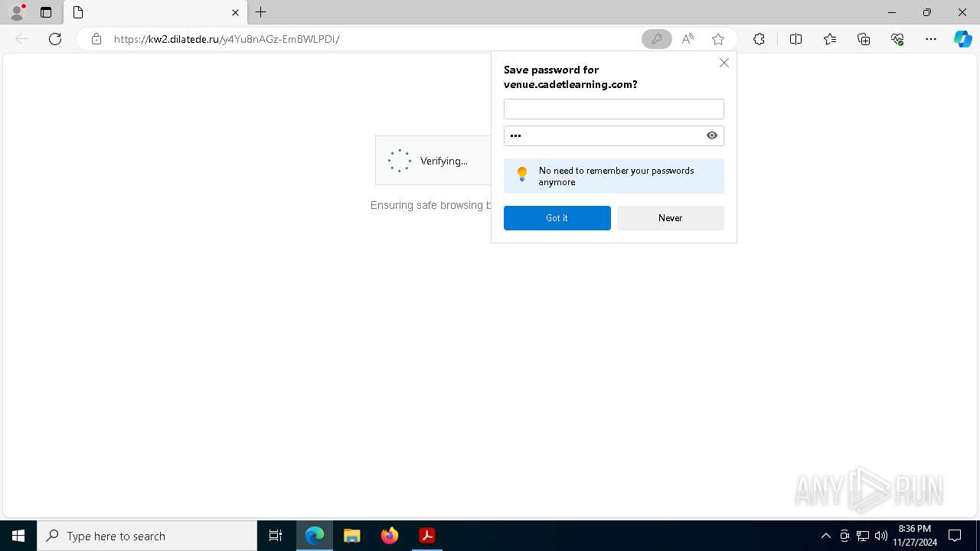Launch Firefox from taskbar
The width and height of the screenshot is (980, 551).
(390, 536)
